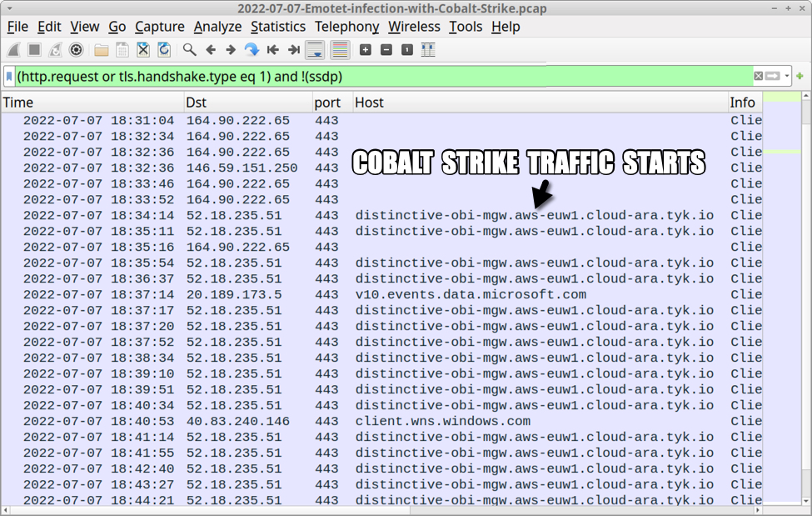This screenshot has height=516, width=812.
Task: Open the Tools menu
Action: tap(466, 27)
